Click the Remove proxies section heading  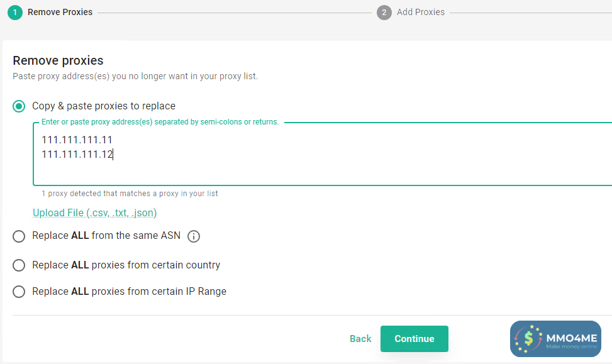click(x=58, y=61)
